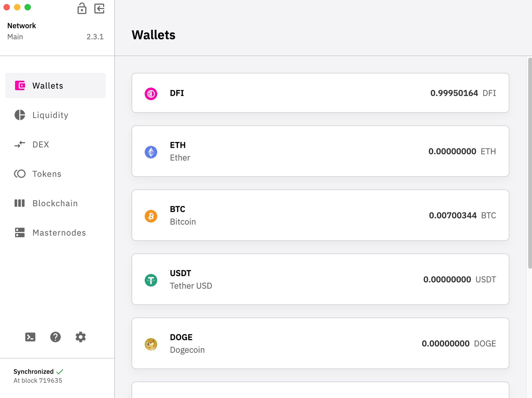532x398 pixels.
Task: Open the settings gear icon
Action: click(x=81, y=337)
